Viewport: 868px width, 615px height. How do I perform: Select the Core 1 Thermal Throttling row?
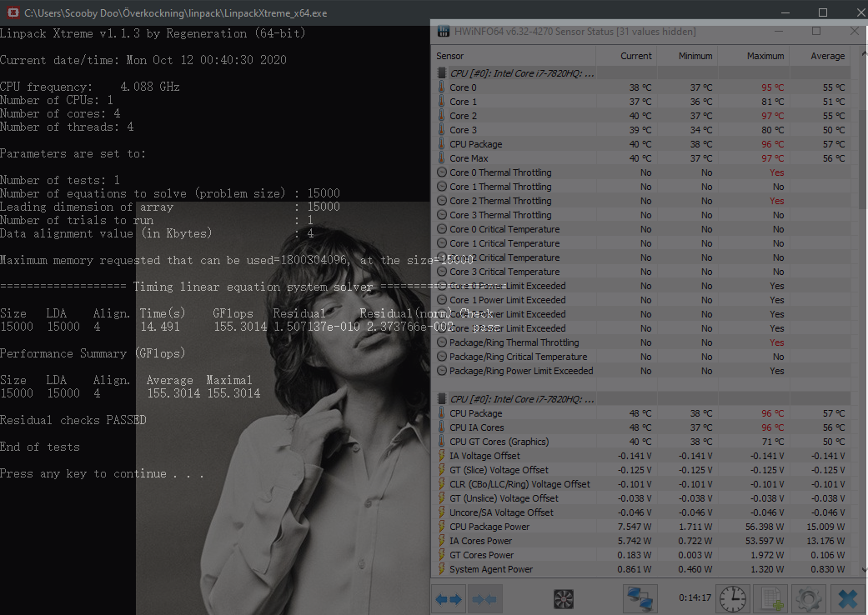point(641,187)
